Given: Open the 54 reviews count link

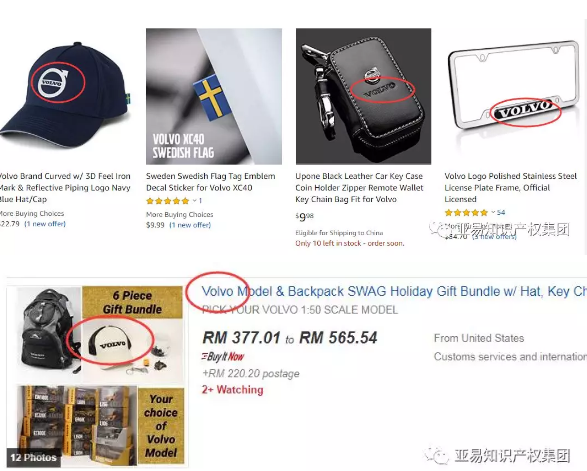Looking at the screenshot, I should pos(501,213).
